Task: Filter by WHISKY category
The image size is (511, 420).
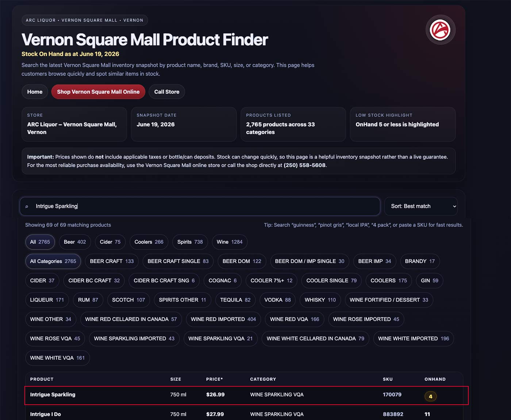Action: pyautogui.click(x=320, y=300)
